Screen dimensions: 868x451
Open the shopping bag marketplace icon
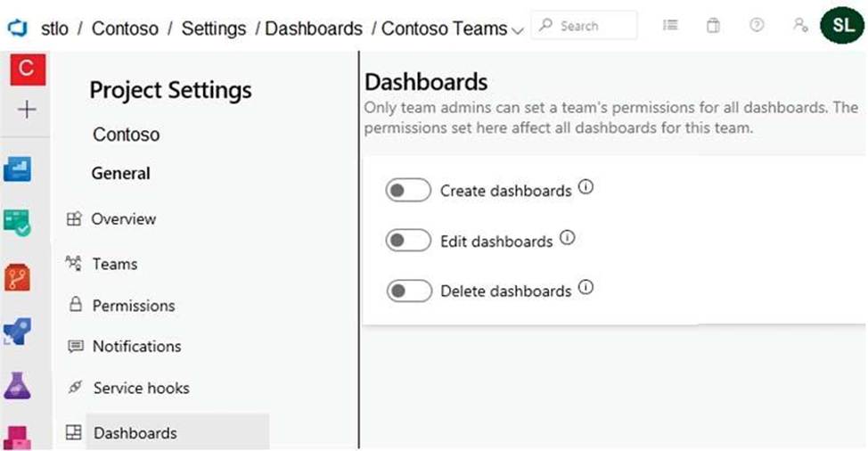tap(713, 26)
